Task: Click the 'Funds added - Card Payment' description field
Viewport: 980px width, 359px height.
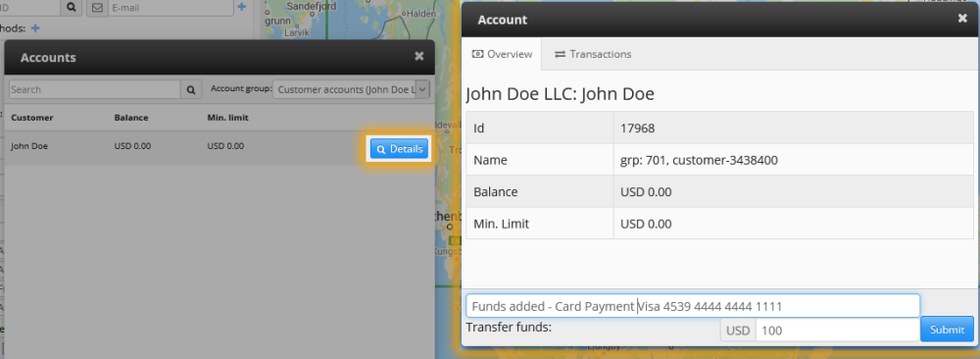Action: 693,306
